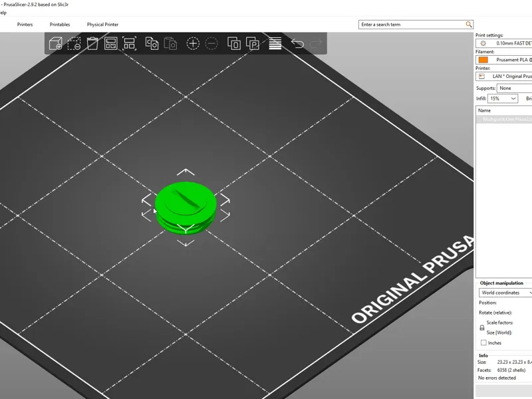Click the 'No errors detected' text
532x399 pixels.
pyautogui.click(x=497, y=378)
